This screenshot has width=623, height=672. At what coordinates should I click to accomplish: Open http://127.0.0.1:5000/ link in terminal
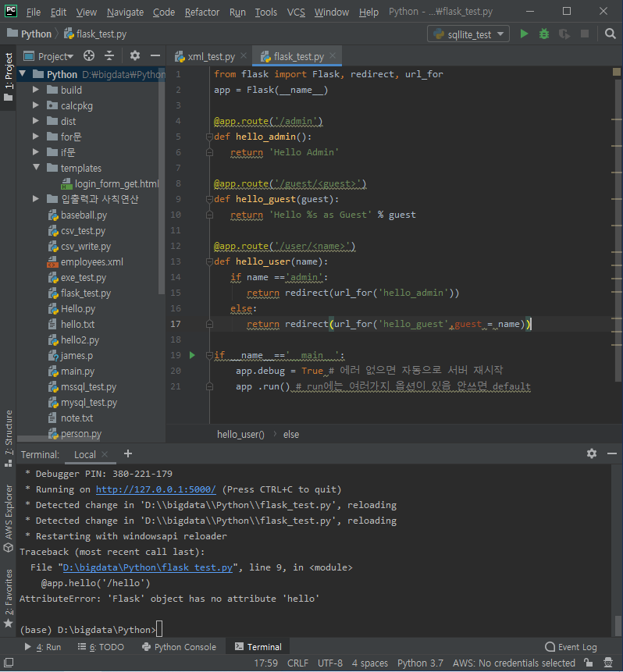tap(155, 489)
